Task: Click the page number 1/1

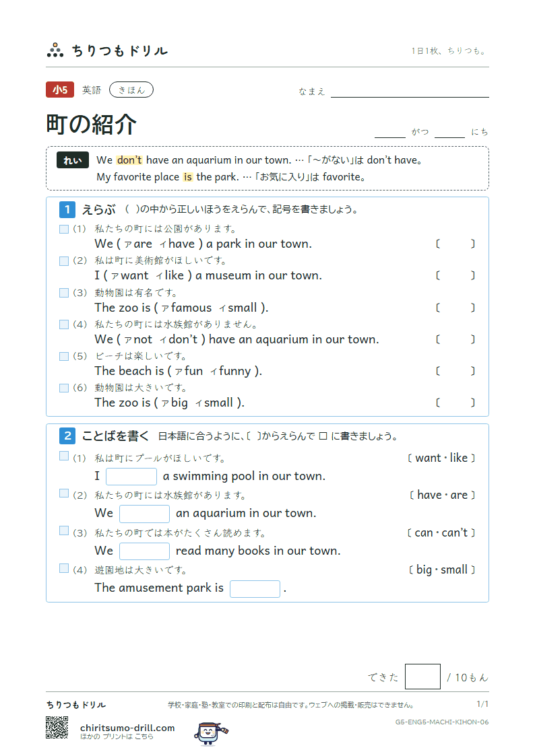Action: (482, 704)
